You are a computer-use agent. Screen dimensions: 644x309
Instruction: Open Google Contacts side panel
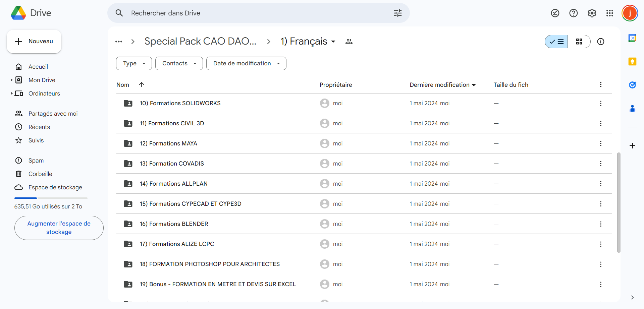(x=632, y=108)
